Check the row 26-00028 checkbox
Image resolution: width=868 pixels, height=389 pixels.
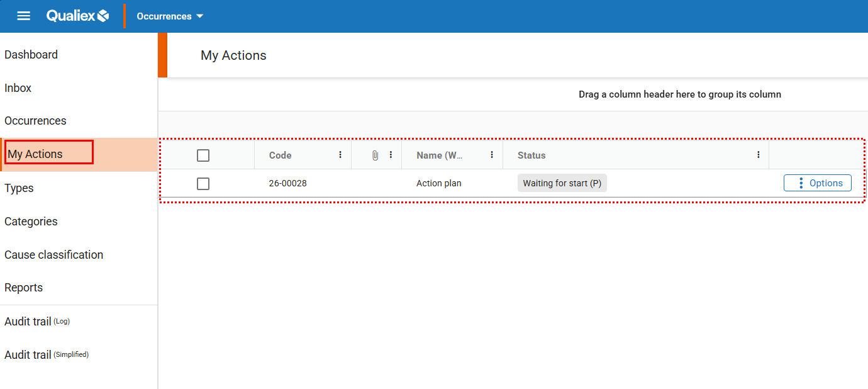click(x=203, y=183)
